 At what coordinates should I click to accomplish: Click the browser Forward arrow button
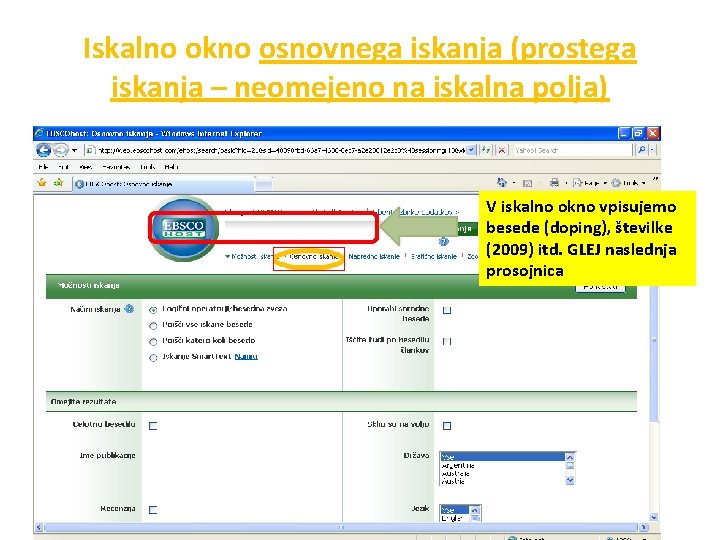point(61,150)
